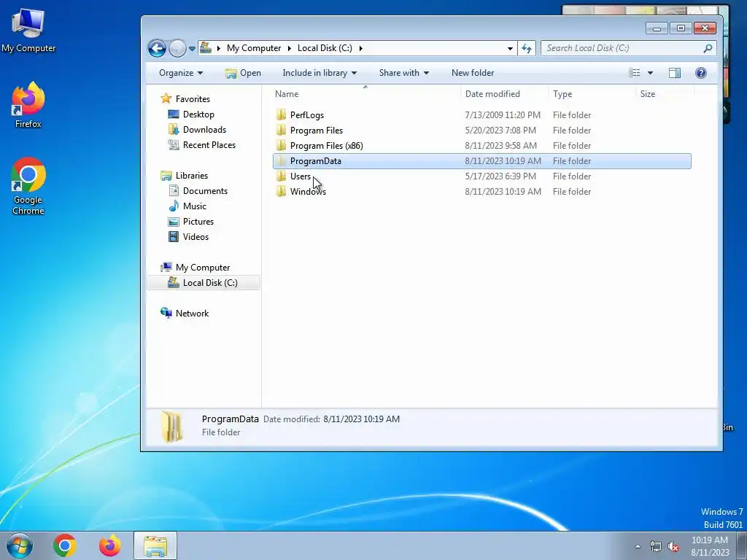
Task: Open the taskbar clock showing 10:19 AM
Action: pos(710,545)
